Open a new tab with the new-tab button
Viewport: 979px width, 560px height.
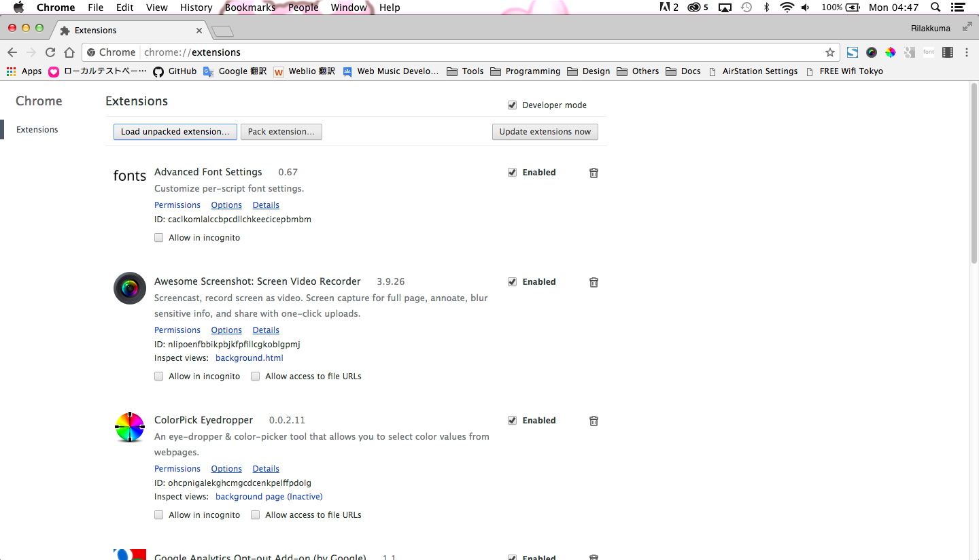coord(222,31)
